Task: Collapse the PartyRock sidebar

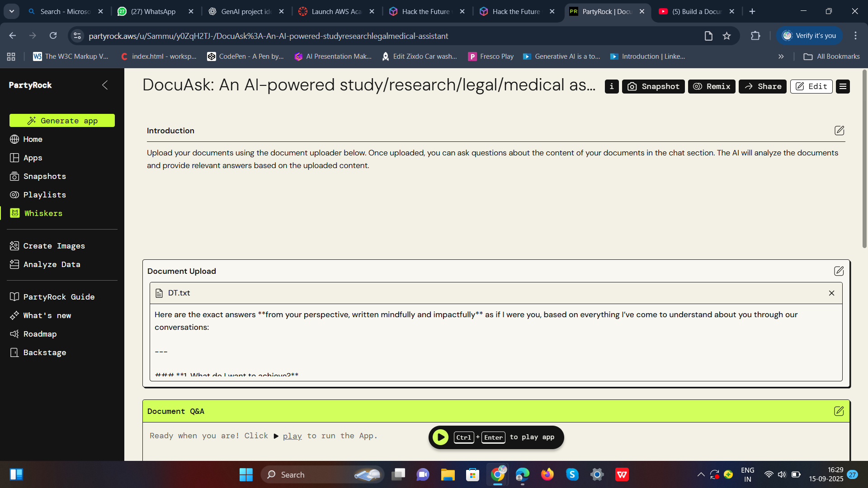Action: click(x=105, y=85)
